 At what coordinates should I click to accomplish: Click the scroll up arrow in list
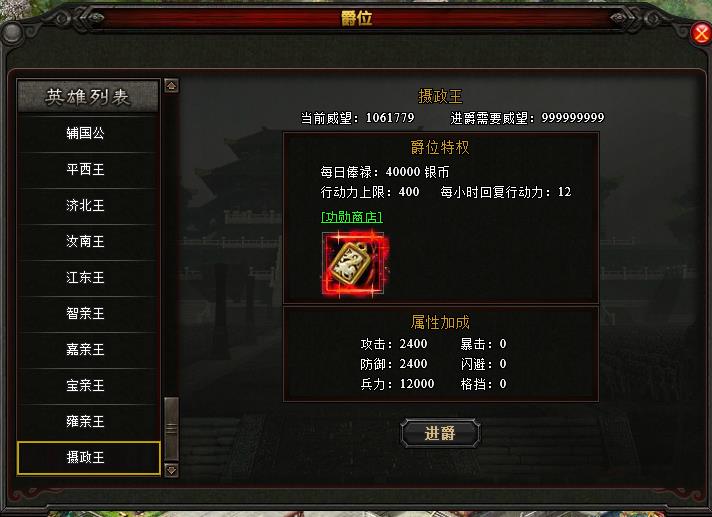pyautogui.click(x=171, y=86)
